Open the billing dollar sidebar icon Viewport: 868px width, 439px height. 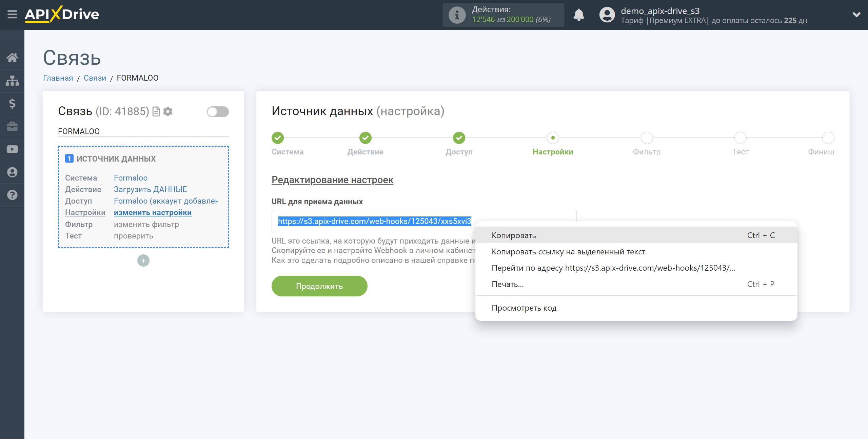pos(12,103)
